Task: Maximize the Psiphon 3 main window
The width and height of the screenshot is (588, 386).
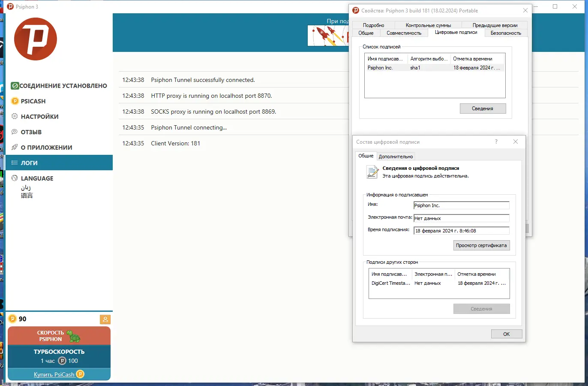Action: pos(555,6)
